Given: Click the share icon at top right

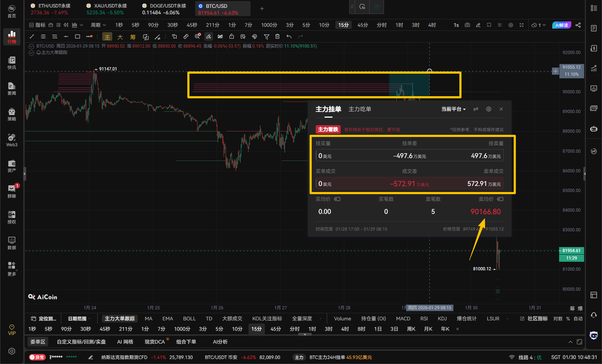Looking at the screenshot, I should pyautogui.click(x=578, y=25).
